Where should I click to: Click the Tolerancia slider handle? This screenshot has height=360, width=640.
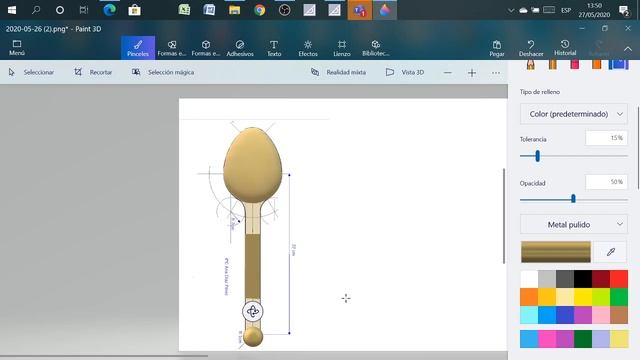[x=538, y=156]
